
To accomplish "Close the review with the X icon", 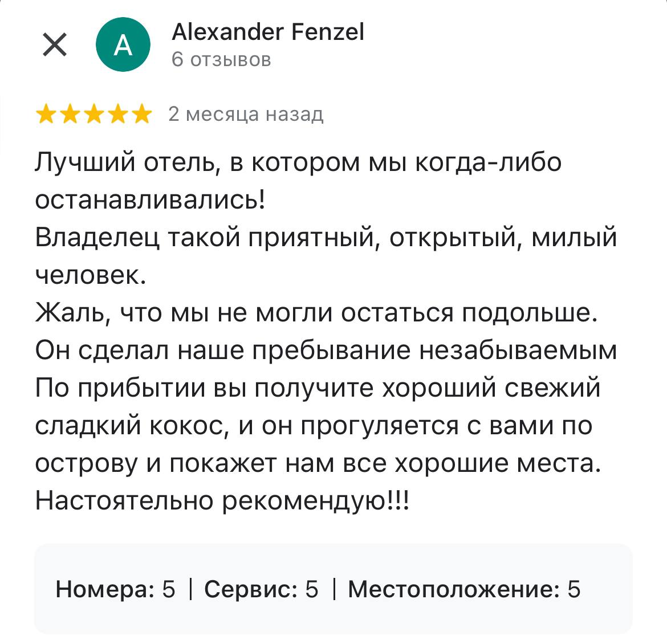I will pos(55,44).
